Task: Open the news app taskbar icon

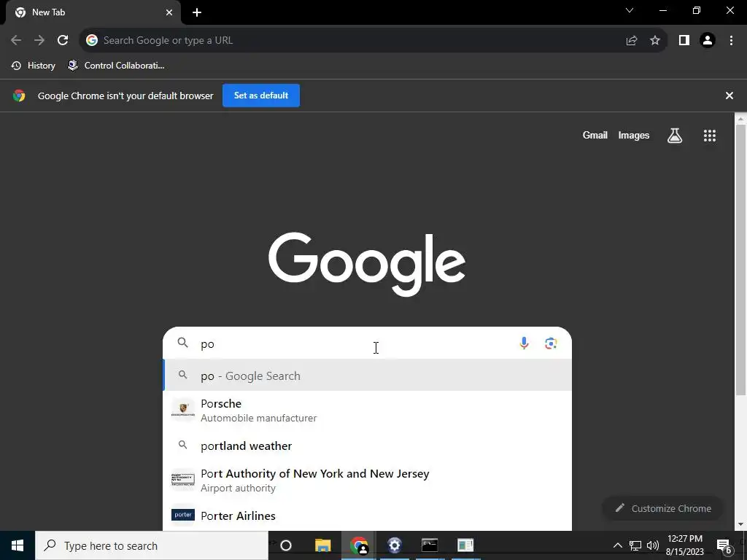Action: pyautogui.click(x=465, y=545)
